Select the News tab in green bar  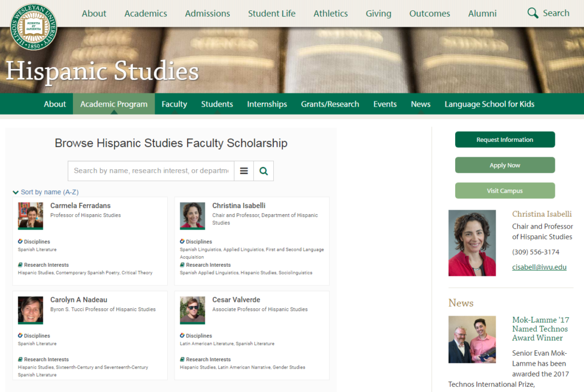coord(420,104)
